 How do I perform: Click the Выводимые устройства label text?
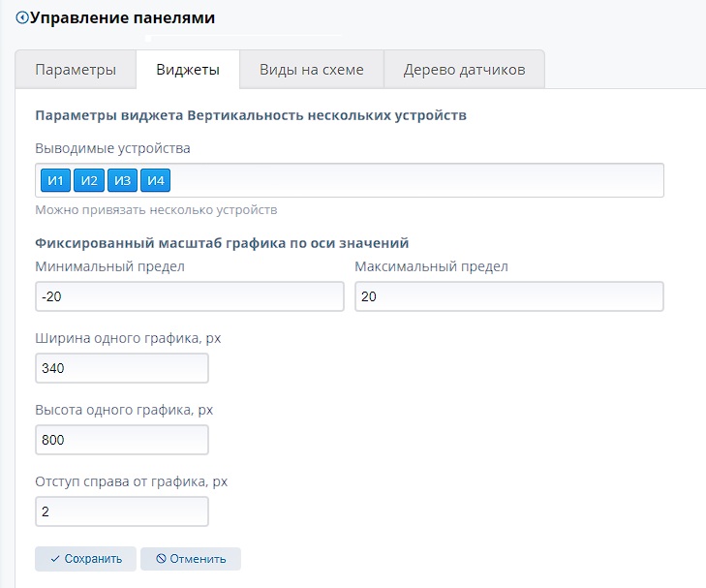112,148
